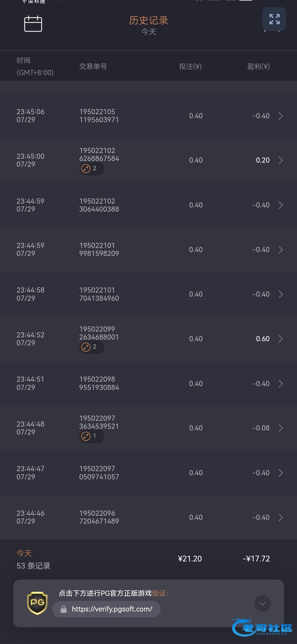Expand details for the 0.60 profit record
Screen dimensions: 297x644
click(280, 339)
